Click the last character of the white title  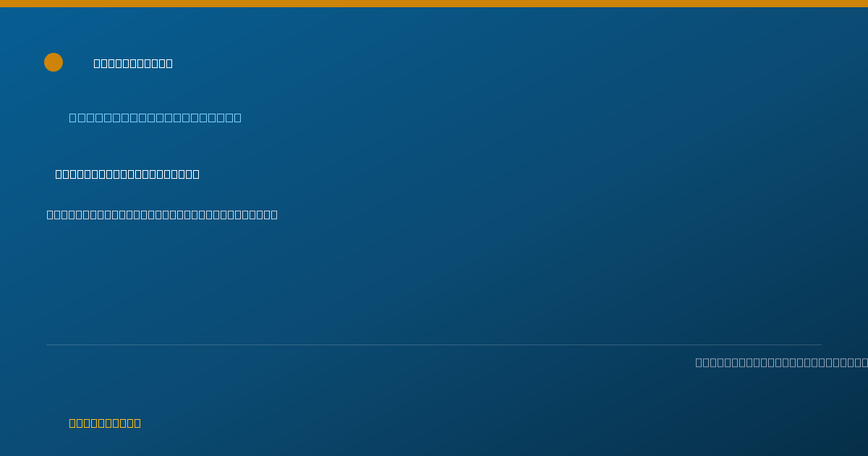169,63
